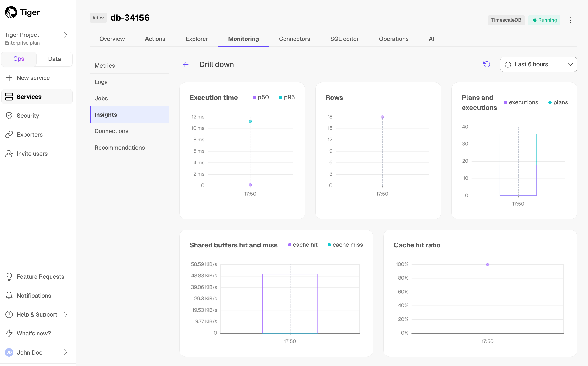Image resolution: width=588 pixels, height=366 pixels.
Task: Select Connections in the monitoring menu
Action: click(111, 131)
